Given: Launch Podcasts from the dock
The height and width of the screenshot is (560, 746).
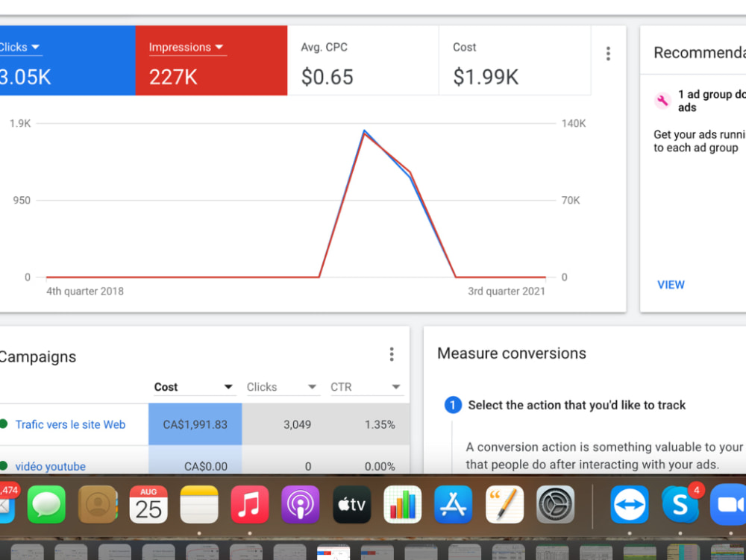Looking at the screenshot, I should point(300,504).
